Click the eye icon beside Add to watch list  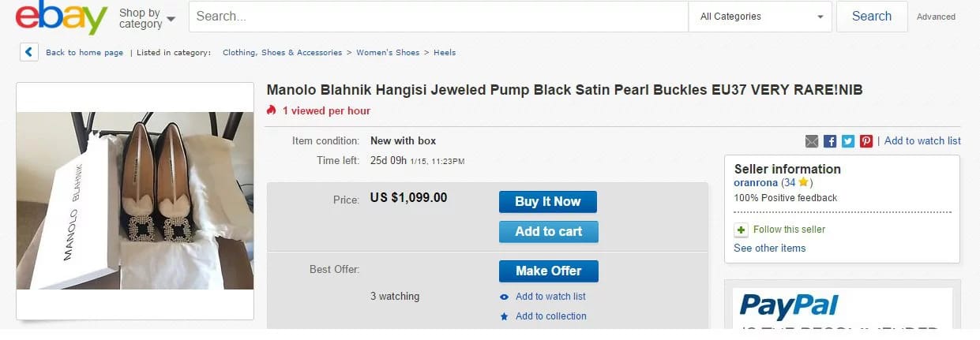point(505,297)
